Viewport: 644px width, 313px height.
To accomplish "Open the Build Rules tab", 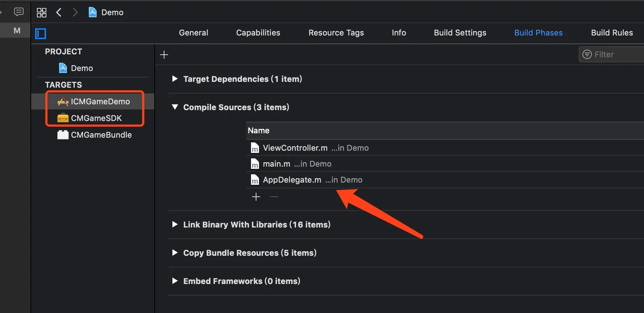I will 612,33.
